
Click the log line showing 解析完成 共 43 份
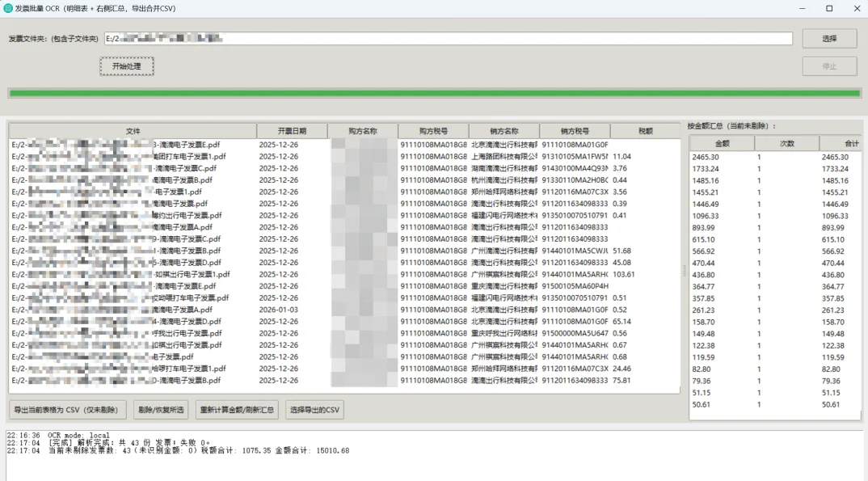[108, 443]
